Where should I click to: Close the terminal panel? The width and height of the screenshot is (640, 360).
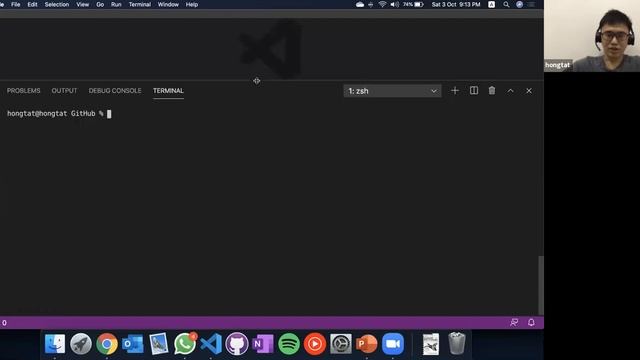[529, 91]
